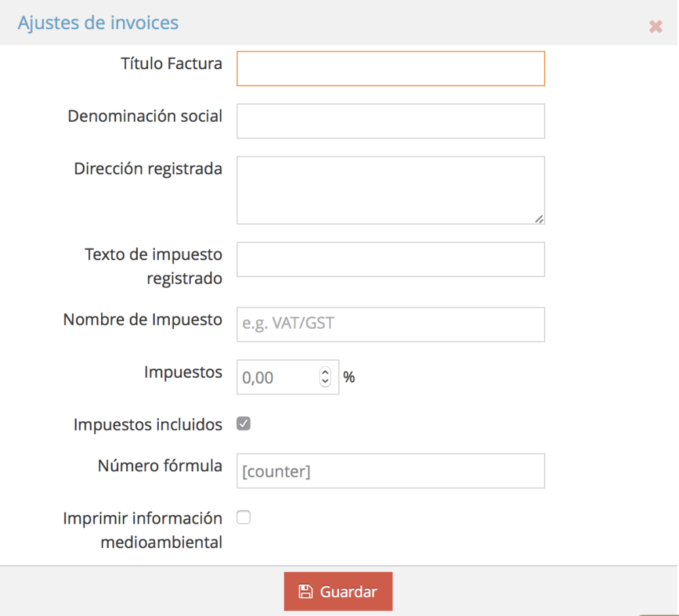Image resolution: width=679 pixels, height=616 pixels.
Task: Click the "Título Factura" label
Action: tap(171, 64)
